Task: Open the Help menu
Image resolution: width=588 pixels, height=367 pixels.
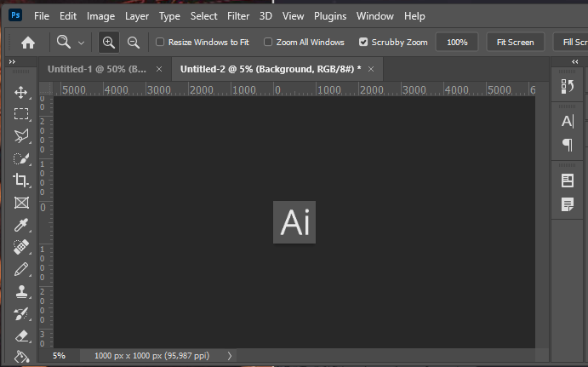Action: [x=414, y=16]
